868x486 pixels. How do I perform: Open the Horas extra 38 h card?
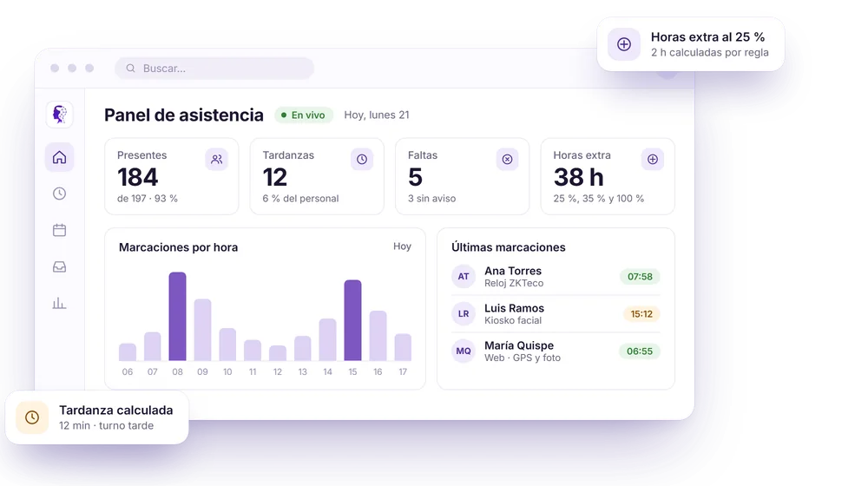coord(608,176)
